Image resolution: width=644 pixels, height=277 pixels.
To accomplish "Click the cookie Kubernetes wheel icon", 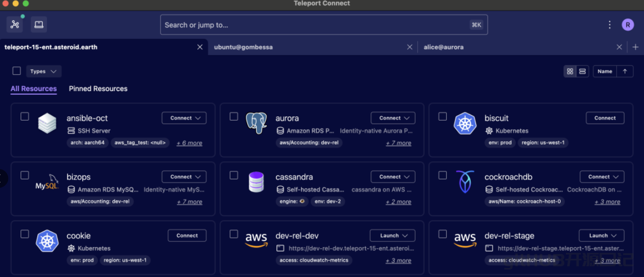I will [47, 241].
